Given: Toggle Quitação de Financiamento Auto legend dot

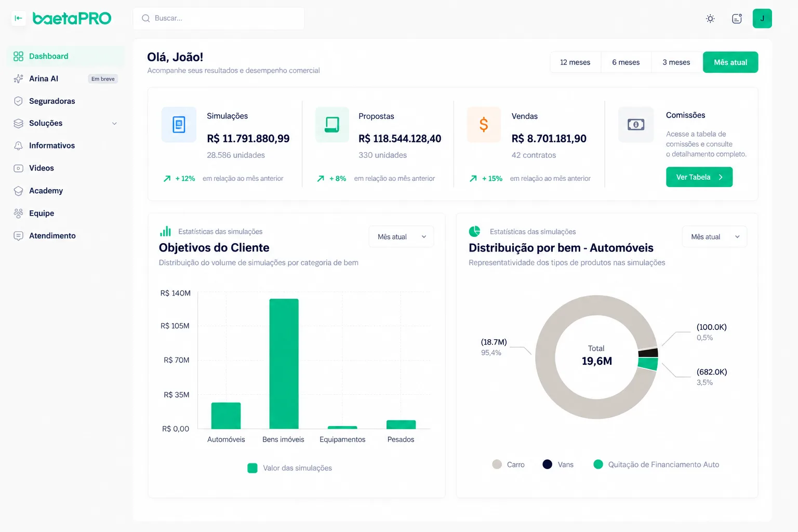Looking at the screenshot, I should tap(598, 464).
